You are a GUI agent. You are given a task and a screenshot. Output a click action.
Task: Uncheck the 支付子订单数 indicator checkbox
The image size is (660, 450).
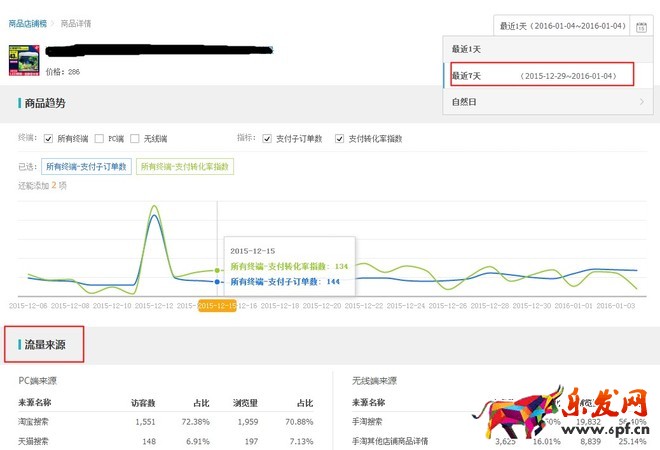click(x=267, y=139)
